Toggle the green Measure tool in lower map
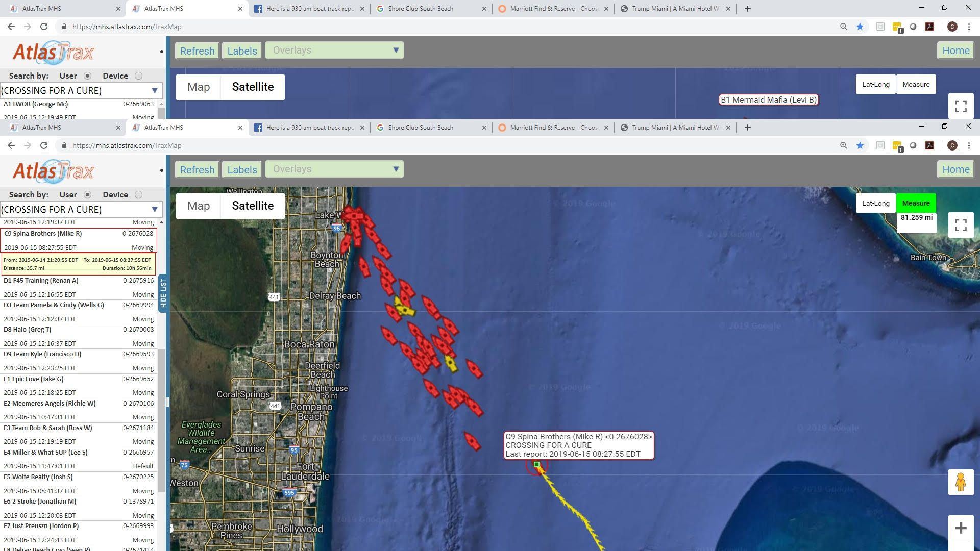 point(916,203)
